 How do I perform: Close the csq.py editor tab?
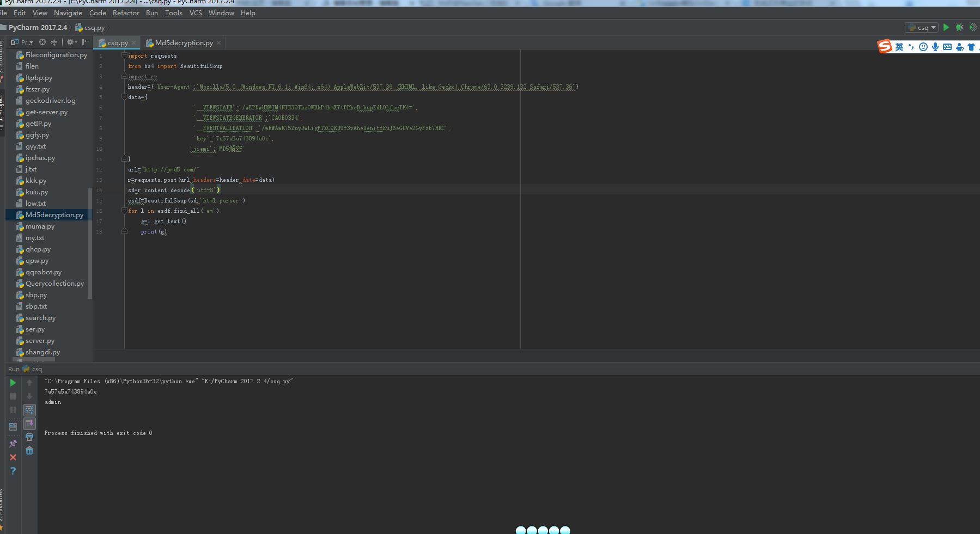click(133, 43)
